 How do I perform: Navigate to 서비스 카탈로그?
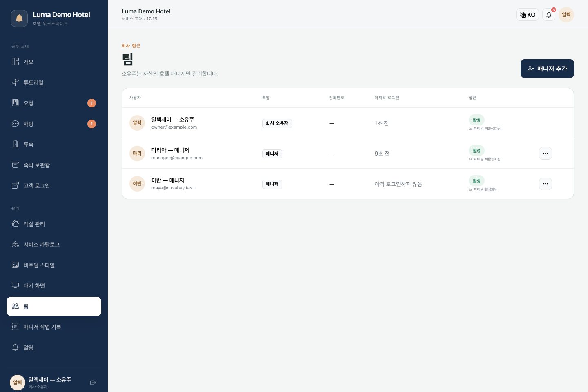54,244
